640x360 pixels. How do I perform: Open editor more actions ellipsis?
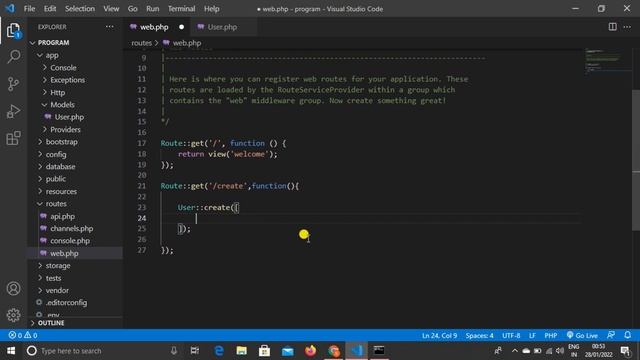pyautogui.click(x=627, y=27)
